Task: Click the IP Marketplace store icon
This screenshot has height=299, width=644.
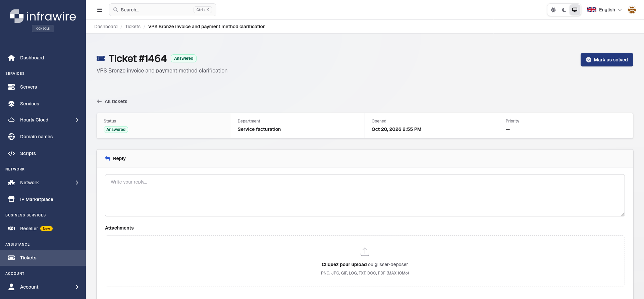Action: (x=11, y=199)
